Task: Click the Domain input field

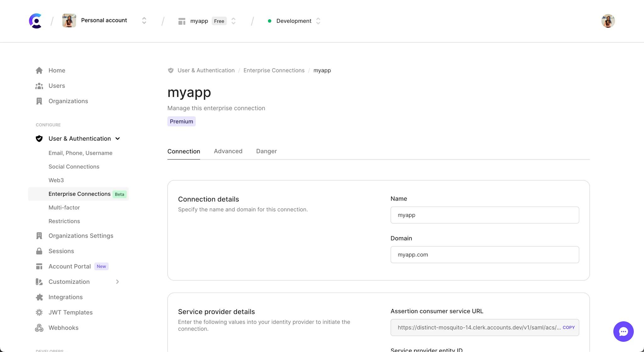Action: (485, 254)
